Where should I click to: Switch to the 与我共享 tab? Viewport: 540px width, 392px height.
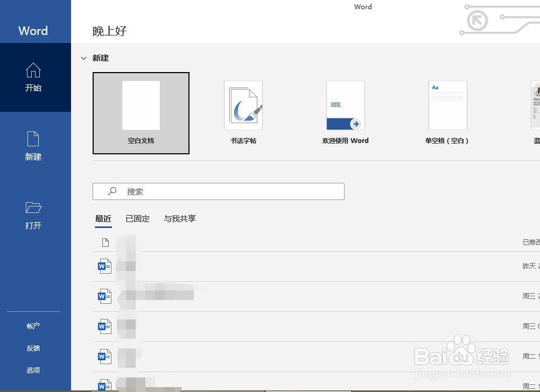point(179,219)
